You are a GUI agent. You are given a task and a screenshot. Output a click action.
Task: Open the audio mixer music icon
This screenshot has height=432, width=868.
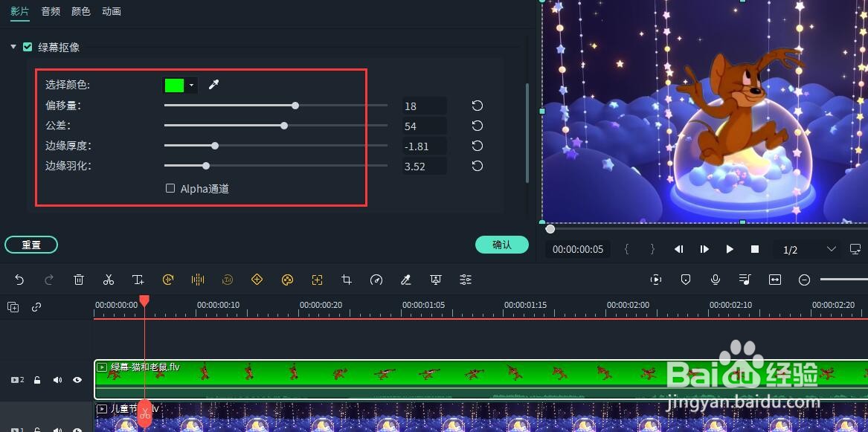coord(745,280)
